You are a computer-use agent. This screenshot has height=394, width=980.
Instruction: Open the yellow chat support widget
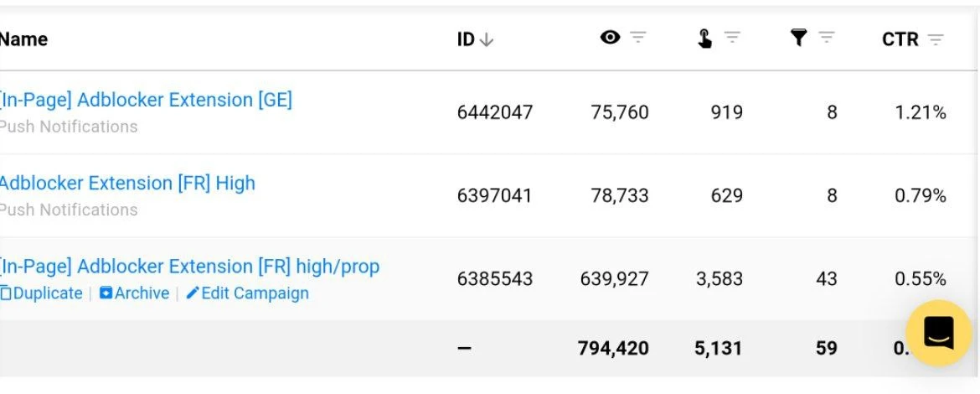click(938, 333)
